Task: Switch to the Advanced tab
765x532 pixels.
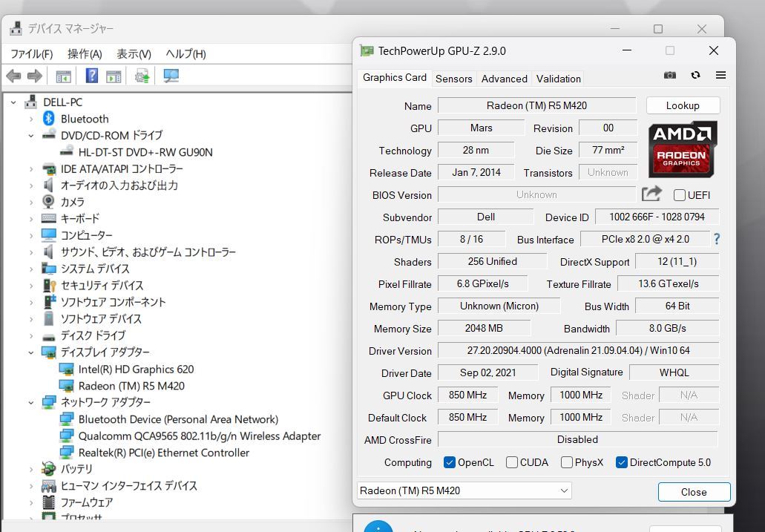Action: (505, 79)
